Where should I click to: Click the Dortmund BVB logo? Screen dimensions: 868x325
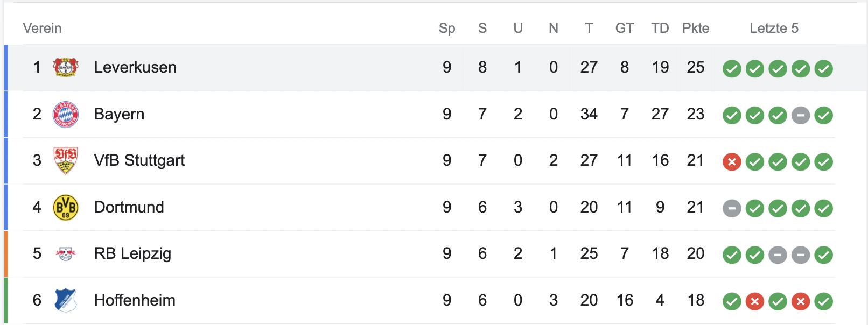pos(66,207)
